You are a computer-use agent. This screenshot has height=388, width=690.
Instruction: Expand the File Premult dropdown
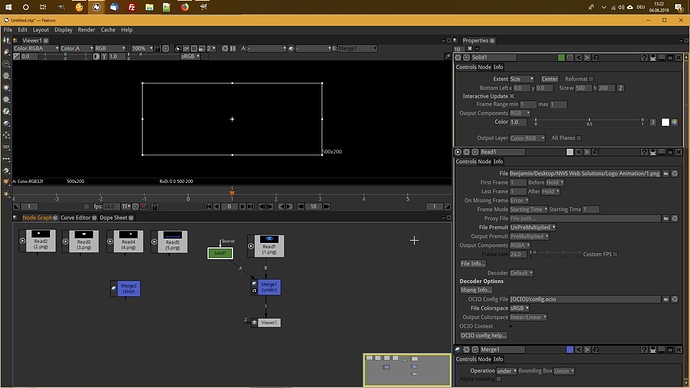[x=532, y=227]
